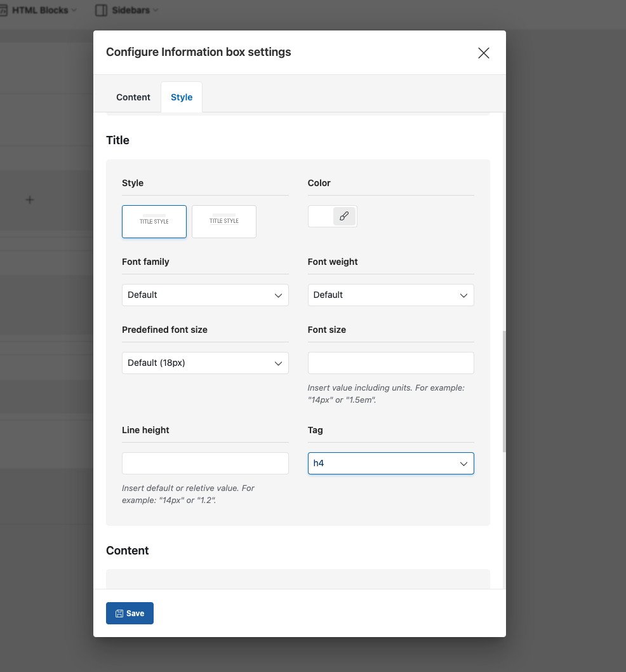Click the plus add icon behind dialog
The width and height of the screenshot is (626, 672).
point(30,199)
